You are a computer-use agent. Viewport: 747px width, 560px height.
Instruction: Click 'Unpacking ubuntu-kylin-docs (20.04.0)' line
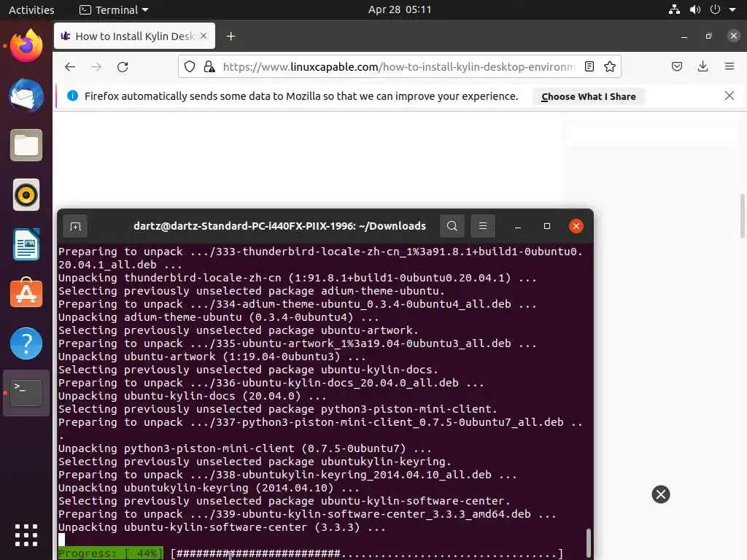[192, 396]
